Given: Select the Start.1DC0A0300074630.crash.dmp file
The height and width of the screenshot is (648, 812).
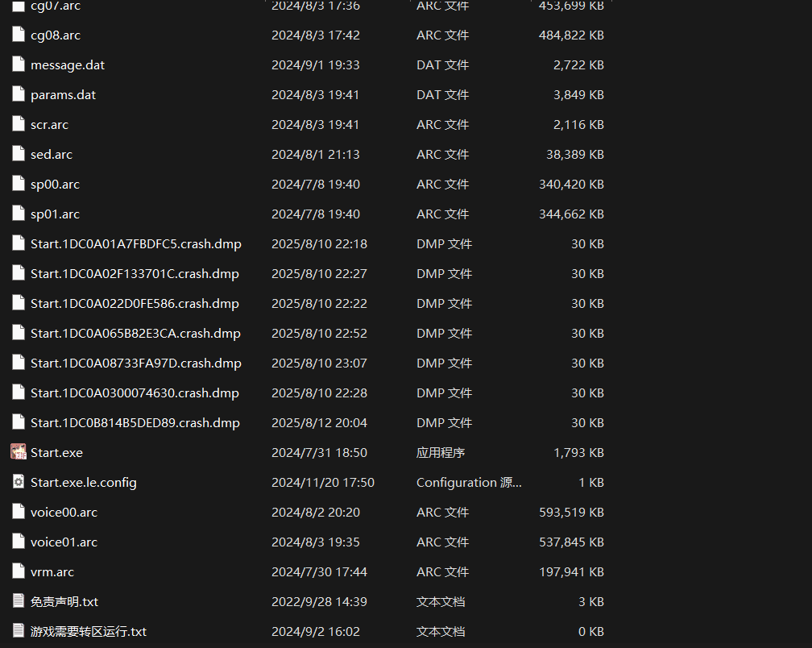Looking at the screenshot, I should [135, 393].
